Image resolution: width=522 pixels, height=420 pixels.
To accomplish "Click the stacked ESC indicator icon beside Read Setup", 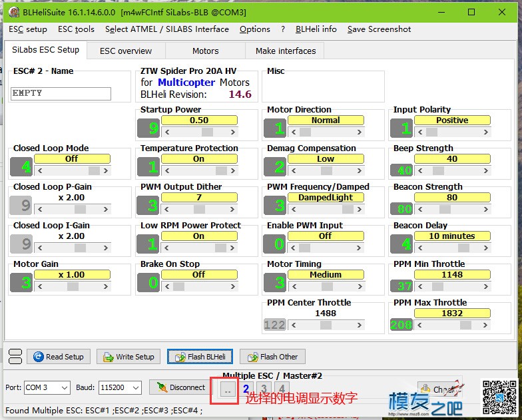I will coord(15,357).
